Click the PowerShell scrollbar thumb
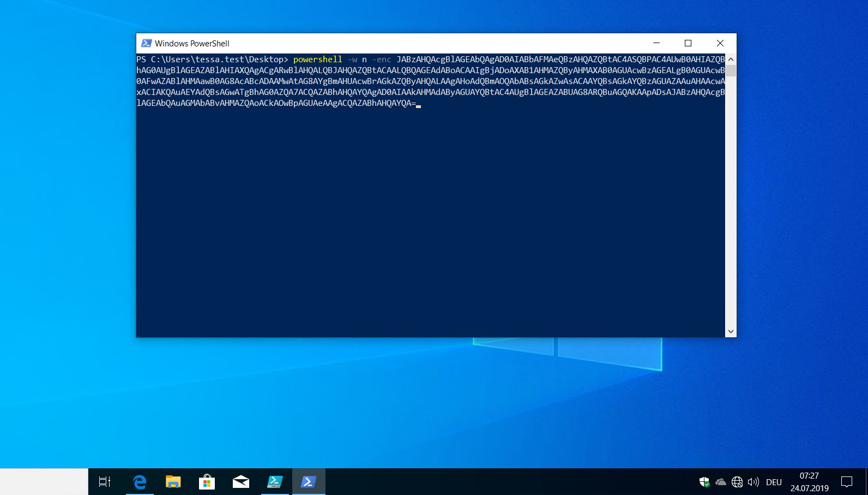This screenshot has width=868, height=495. tap(731, 70)
